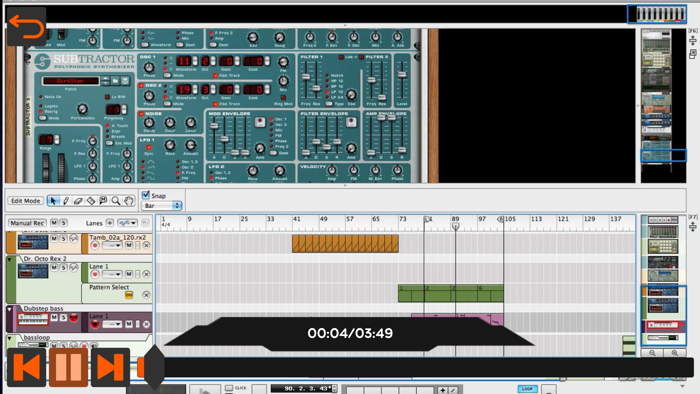Open the Bar snap value dropdown
This screenshot has width=700, height=394.
point(162,206)
